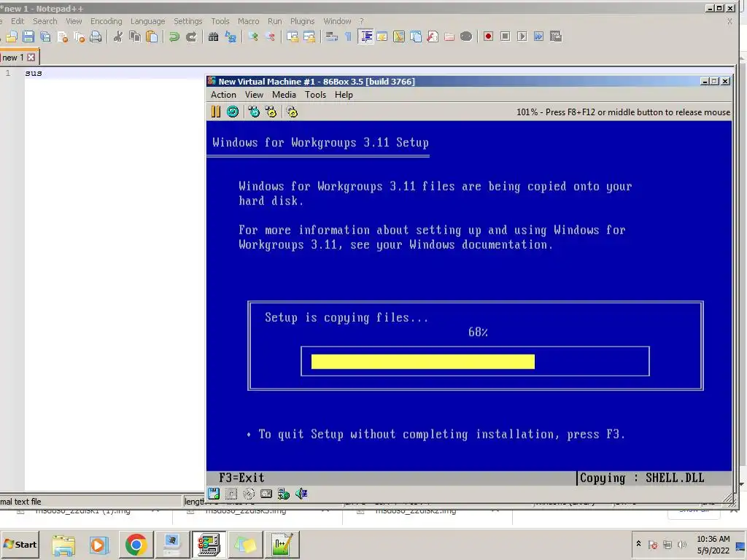This screenshot has height=560, width=747.
Task: Open Notepad++ Settings menu
Action: pos(187,21)
